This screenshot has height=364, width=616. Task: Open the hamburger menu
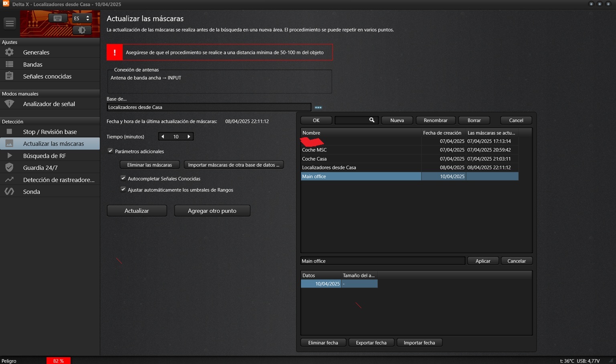click(10, 24)
